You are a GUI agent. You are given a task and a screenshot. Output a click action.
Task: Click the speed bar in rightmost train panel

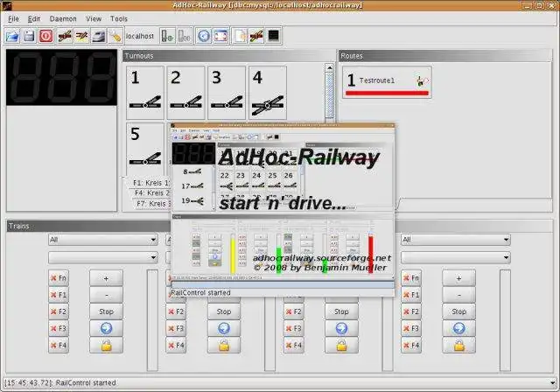(505, 320)
